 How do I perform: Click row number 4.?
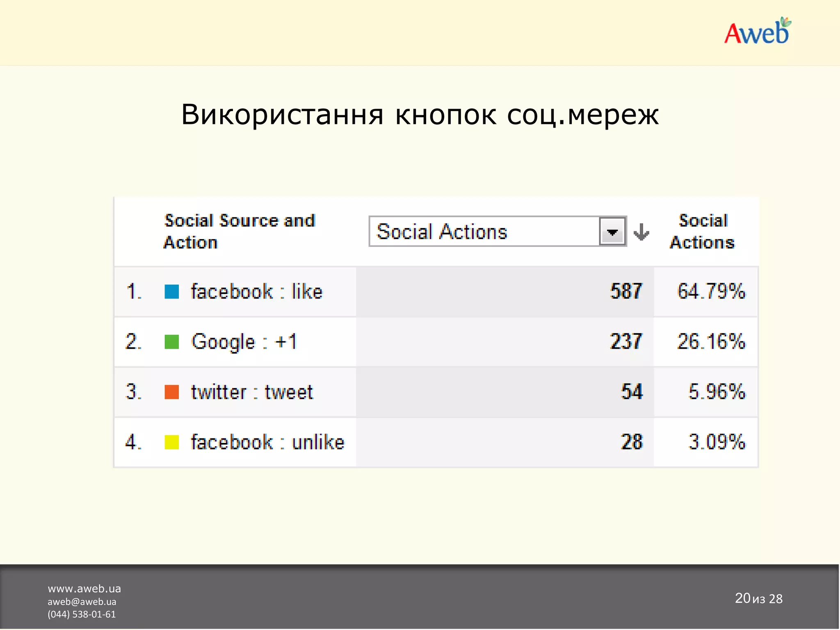click(134, 442)
